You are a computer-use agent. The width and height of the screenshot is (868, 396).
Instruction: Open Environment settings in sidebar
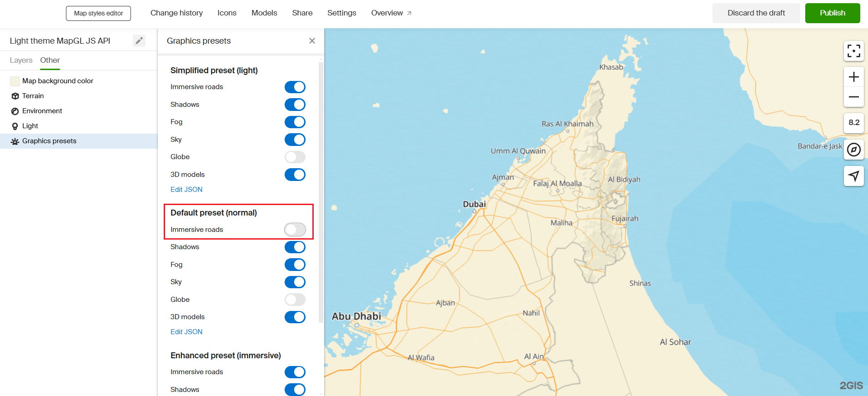tap(42, 111)
